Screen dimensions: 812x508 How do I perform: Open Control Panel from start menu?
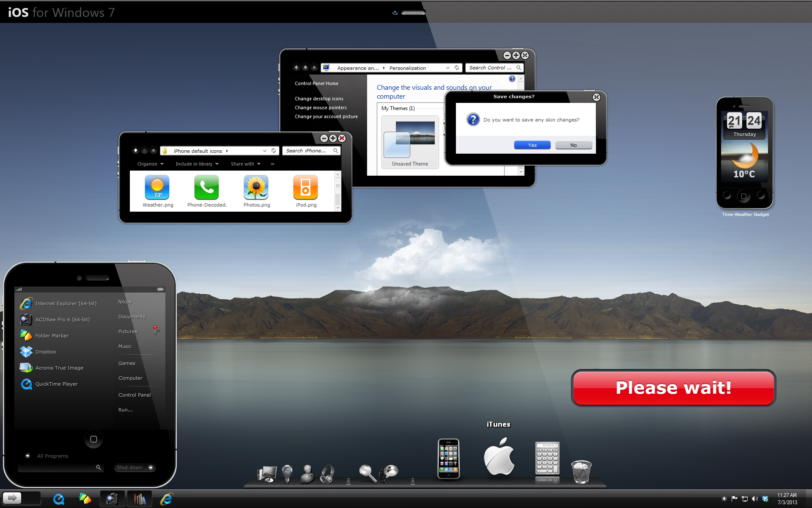(x=134, y=395)
